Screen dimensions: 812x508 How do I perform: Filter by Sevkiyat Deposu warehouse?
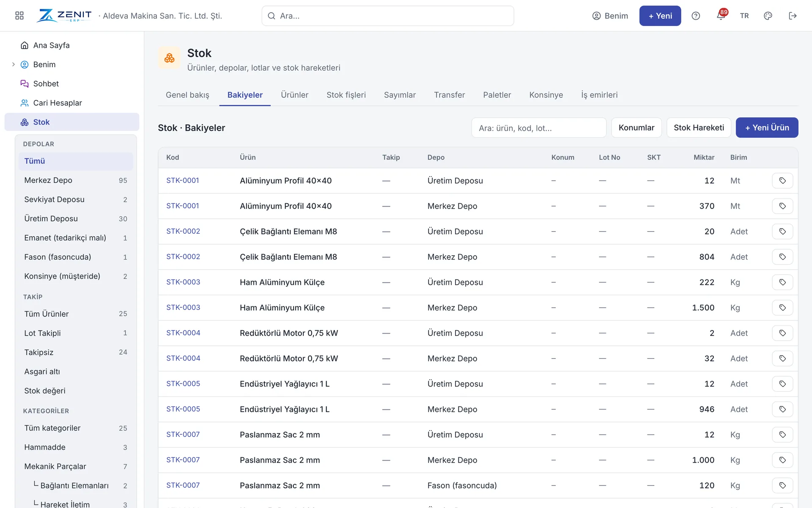76,199
